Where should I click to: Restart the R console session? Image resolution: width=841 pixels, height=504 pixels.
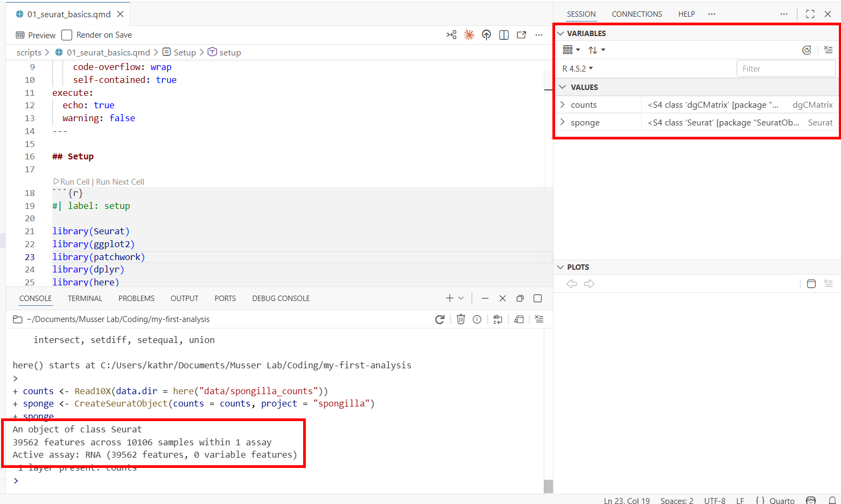440,319
